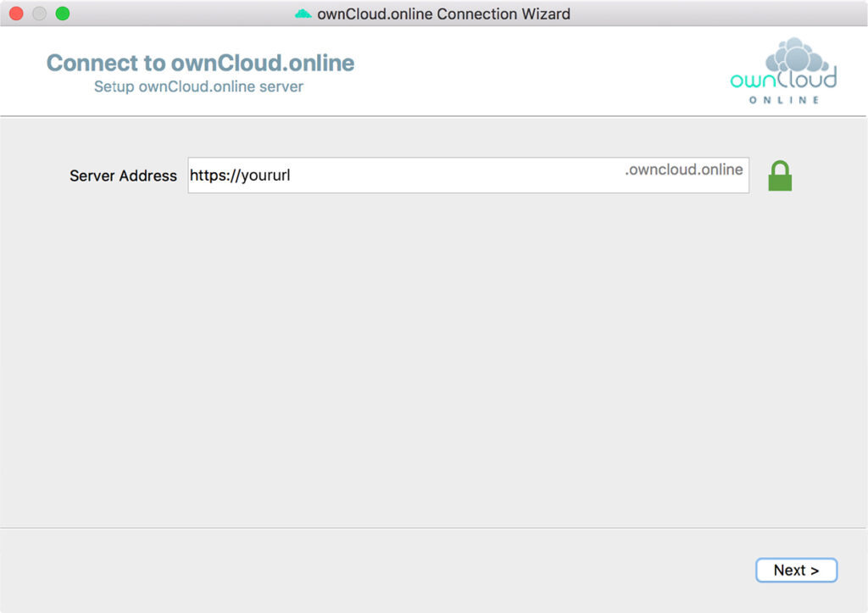Click the small cloud icon in the title bar

(303, 14)
